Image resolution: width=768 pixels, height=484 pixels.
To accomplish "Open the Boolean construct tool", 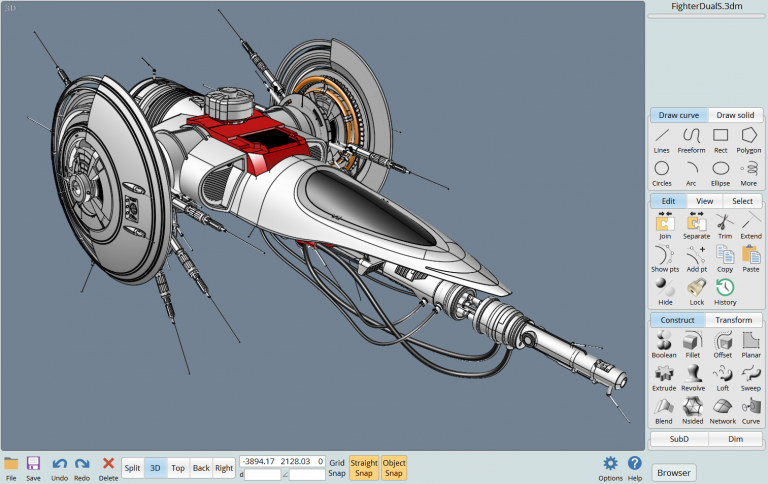I will pyautogui.click(x=664, y=344).
